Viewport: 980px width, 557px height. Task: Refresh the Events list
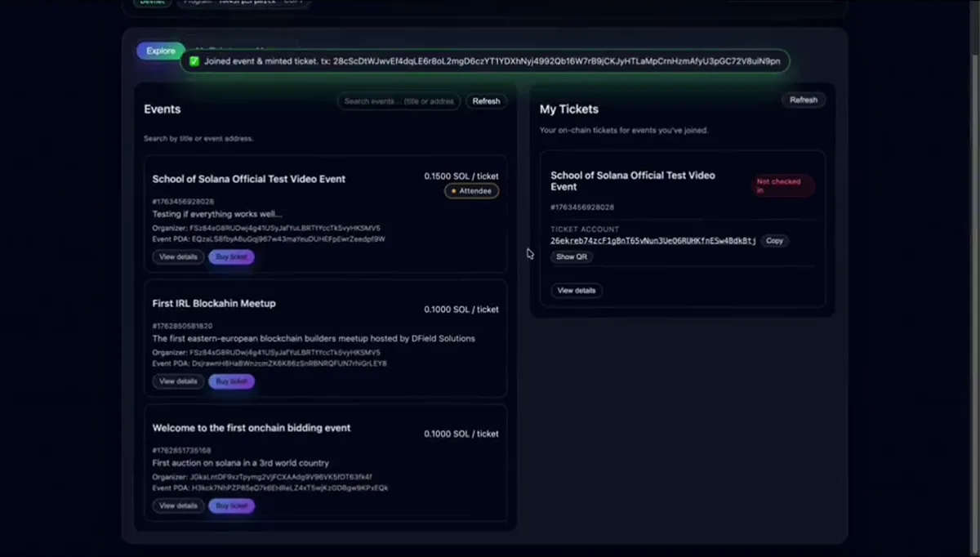click(x=486, y=101)
